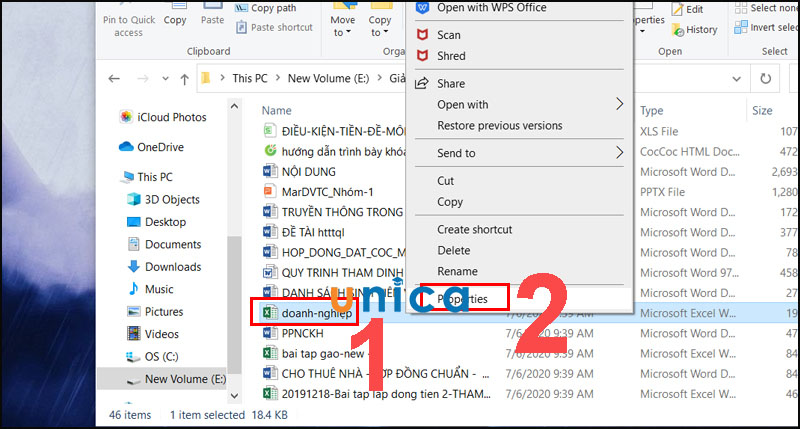800x429 pixels.
Task: Click Create shortcut in the context menu
Action: click(474, 229)
